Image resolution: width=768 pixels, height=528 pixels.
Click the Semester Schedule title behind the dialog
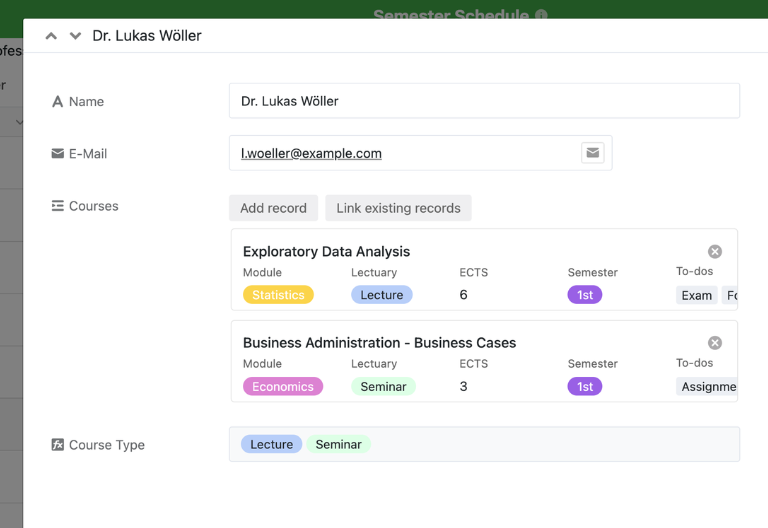tap(451, 14)
